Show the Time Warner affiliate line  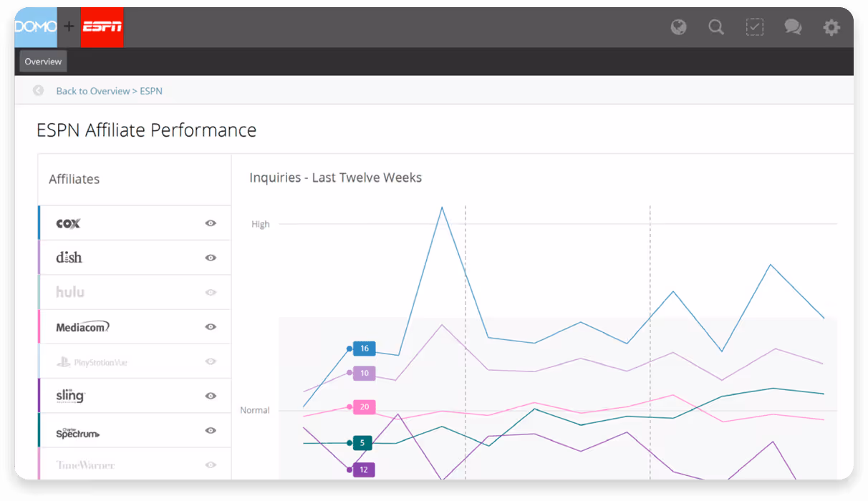tap(211, 464)
